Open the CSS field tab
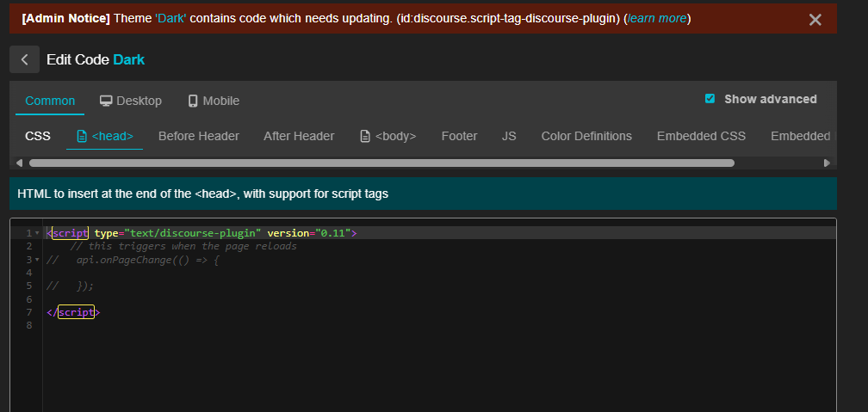 tap(38, 136)
